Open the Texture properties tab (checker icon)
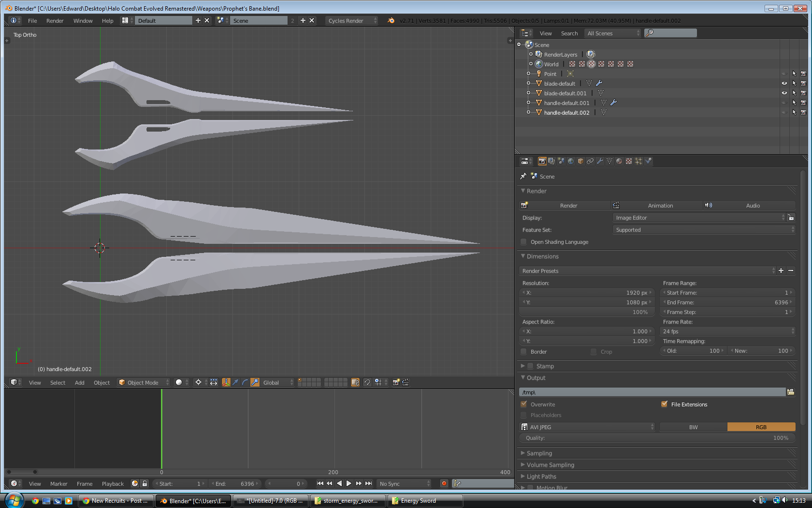 point(629,161)
